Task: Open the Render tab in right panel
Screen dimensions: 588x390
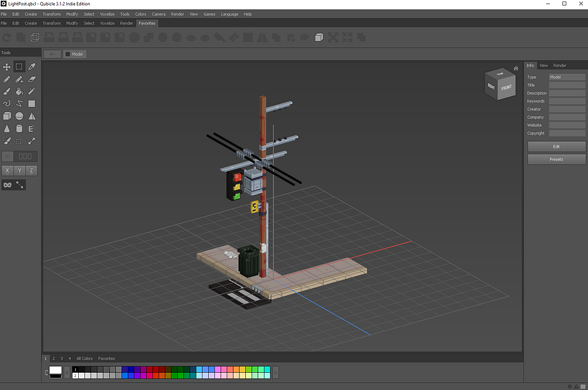Action: (x=559, y=66)
